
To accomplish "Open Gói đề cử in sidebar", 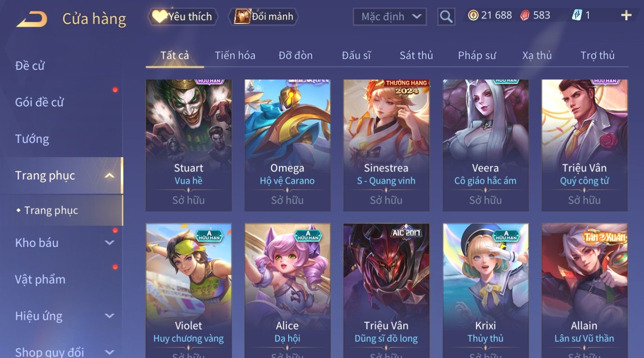I will tap(39, 103).
